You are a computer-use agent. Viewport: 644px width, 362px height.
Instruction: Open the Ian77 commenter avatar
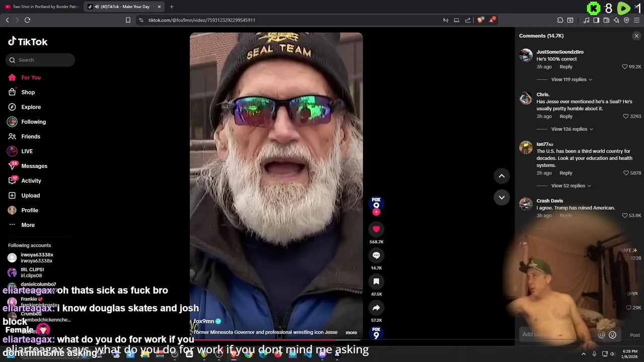coord(526,147)
